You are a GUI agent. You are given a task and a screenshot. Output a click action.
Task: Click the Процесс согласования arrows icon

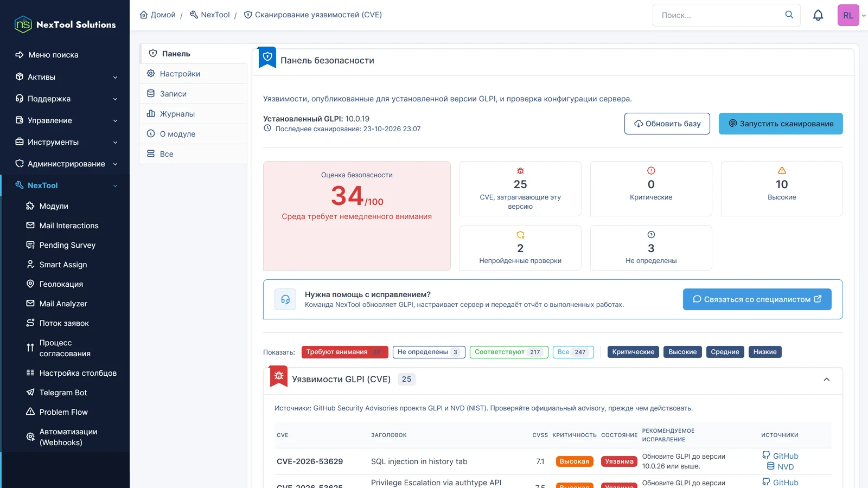[30, 348]
